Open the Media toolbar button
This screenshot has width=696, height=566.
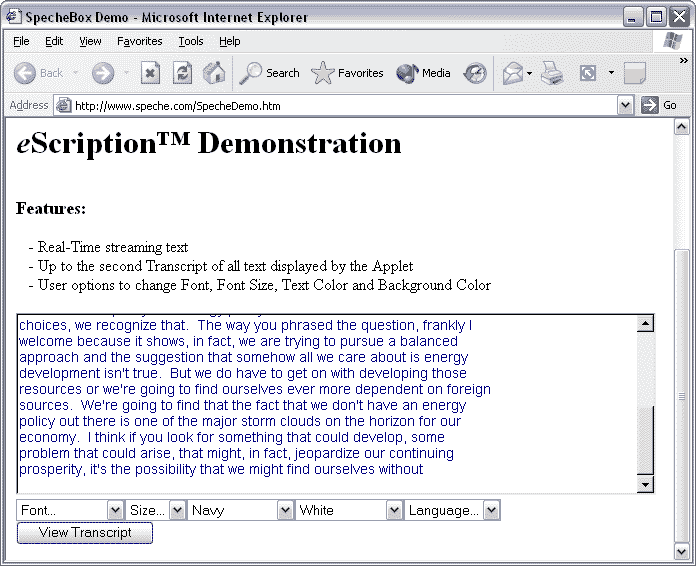[x=423, y=73]
